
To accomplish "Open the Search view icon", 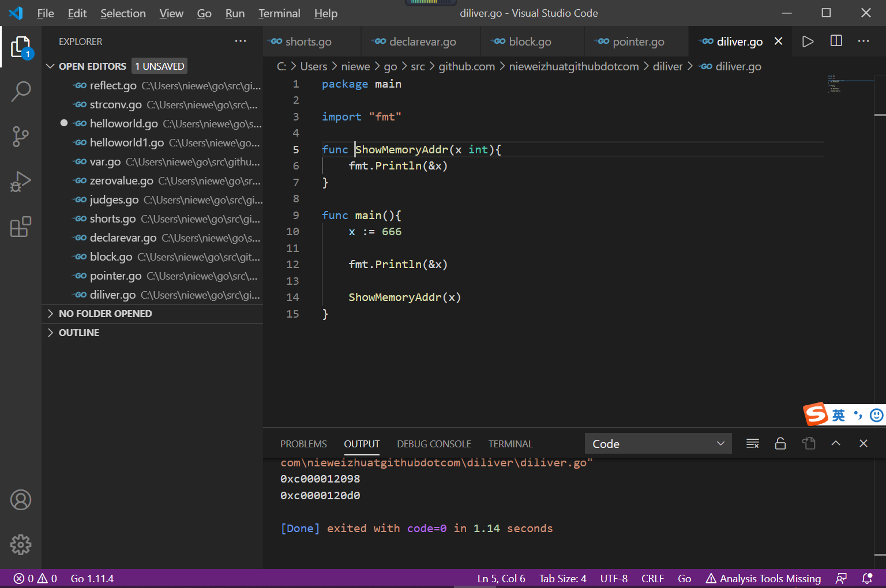I will coord(21,92).
